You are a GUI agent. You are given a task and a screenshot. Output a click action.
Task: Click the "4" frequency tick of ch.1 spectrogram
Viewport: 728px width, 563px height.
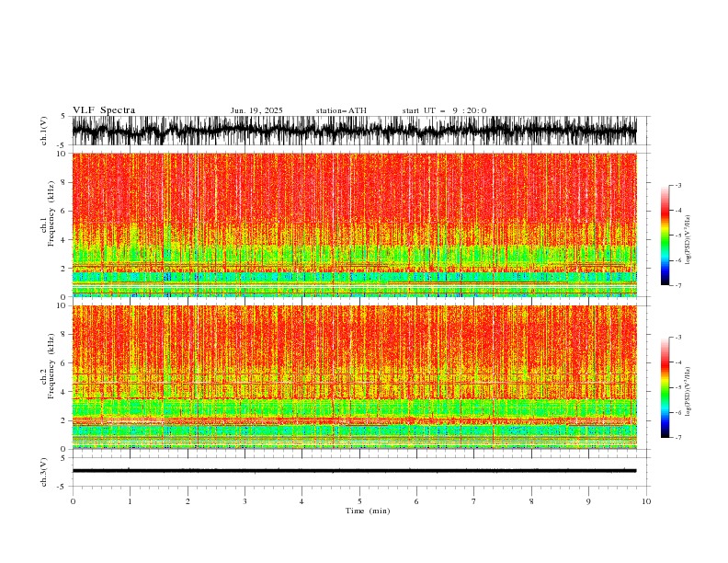pyautogui.click(x=64, y=240)
